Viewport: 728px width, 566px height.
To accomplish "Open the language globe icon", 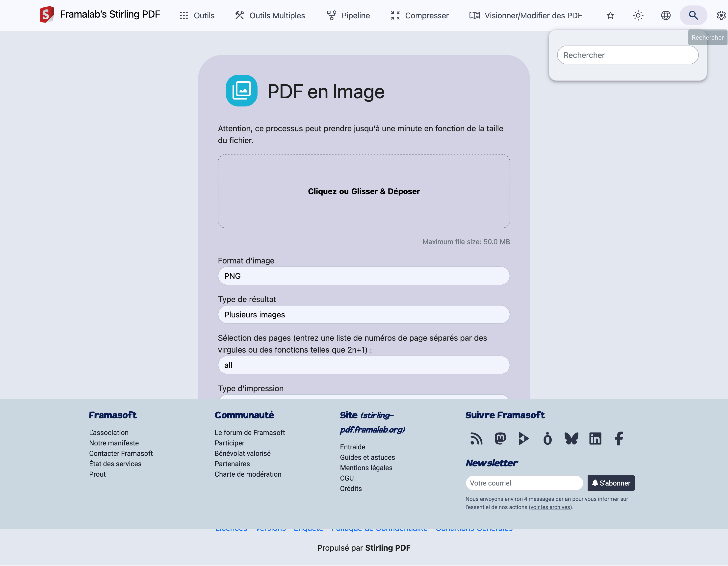I will tap(666, 15).
